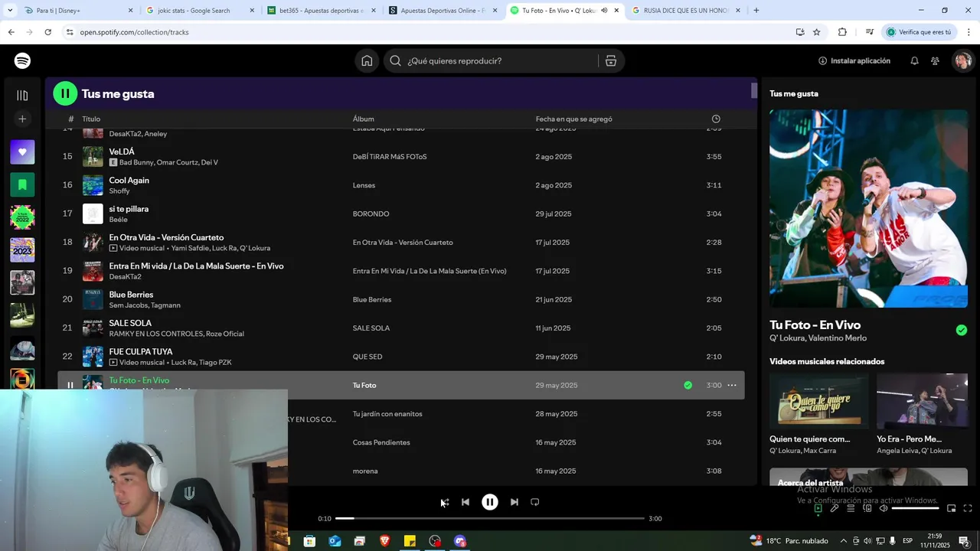
Task: Open the notifications bell
Action: point(914,60)
